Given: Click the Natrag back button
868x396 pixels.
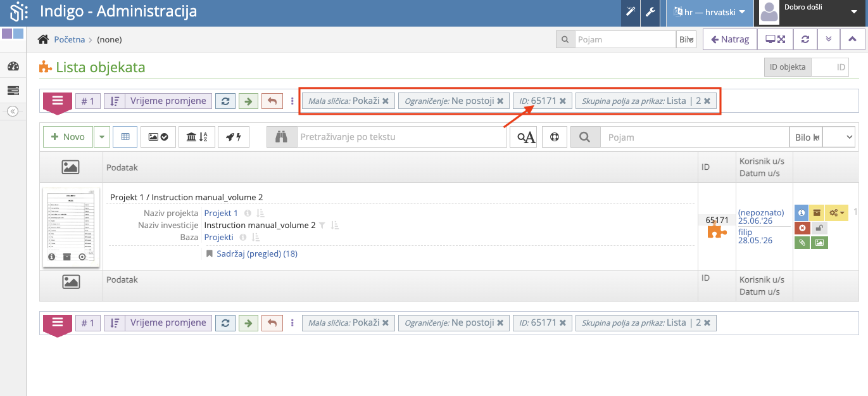Looking at the screenshot, I should (x=730, y=39).
